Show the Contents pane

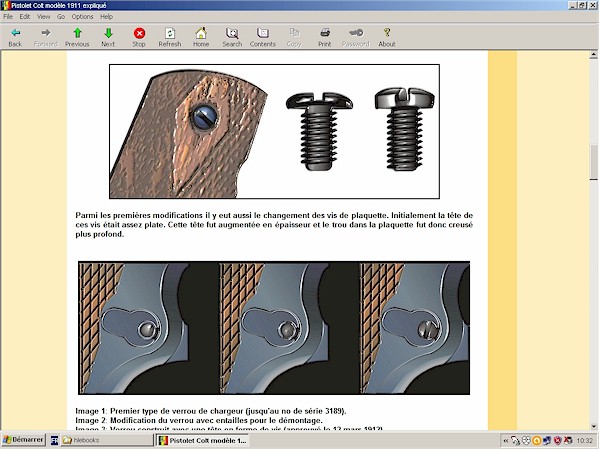tap(263, 37)
